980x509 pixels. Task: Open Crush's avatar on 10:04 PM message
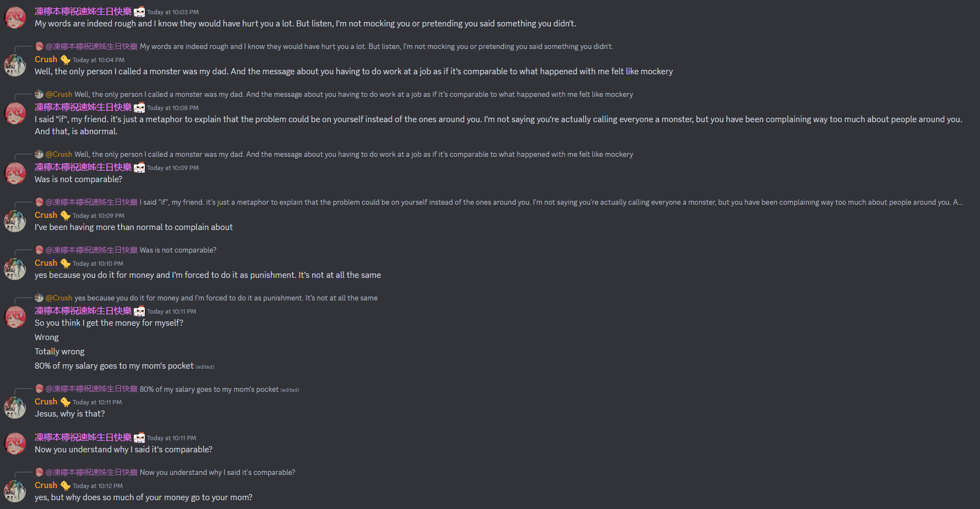[x=15, y=65]
